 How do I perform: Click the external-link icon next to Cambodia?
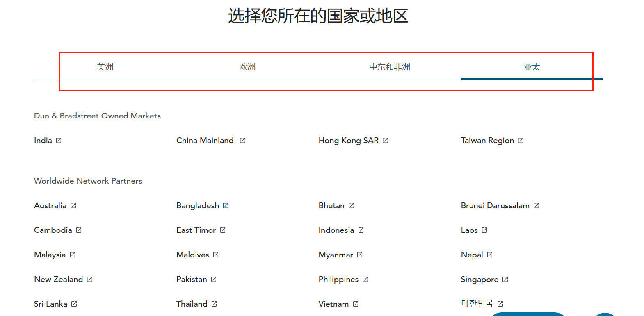pos(79,230)
